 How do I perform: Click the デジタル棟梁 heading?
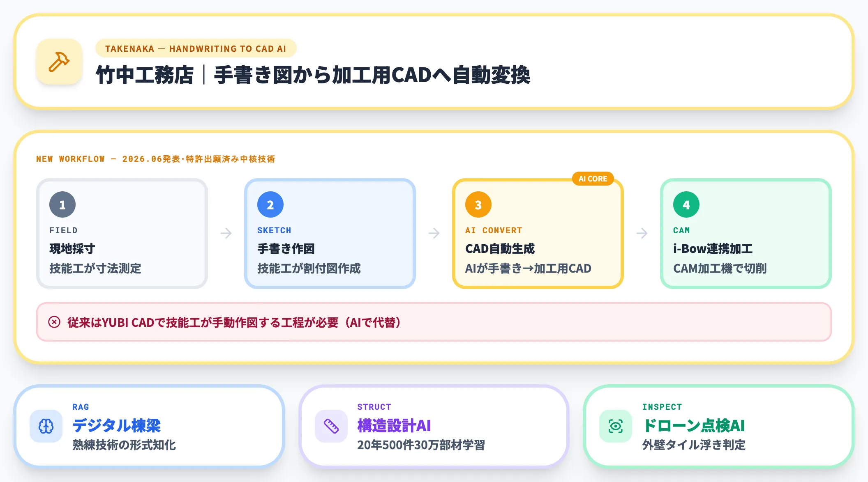117,425
